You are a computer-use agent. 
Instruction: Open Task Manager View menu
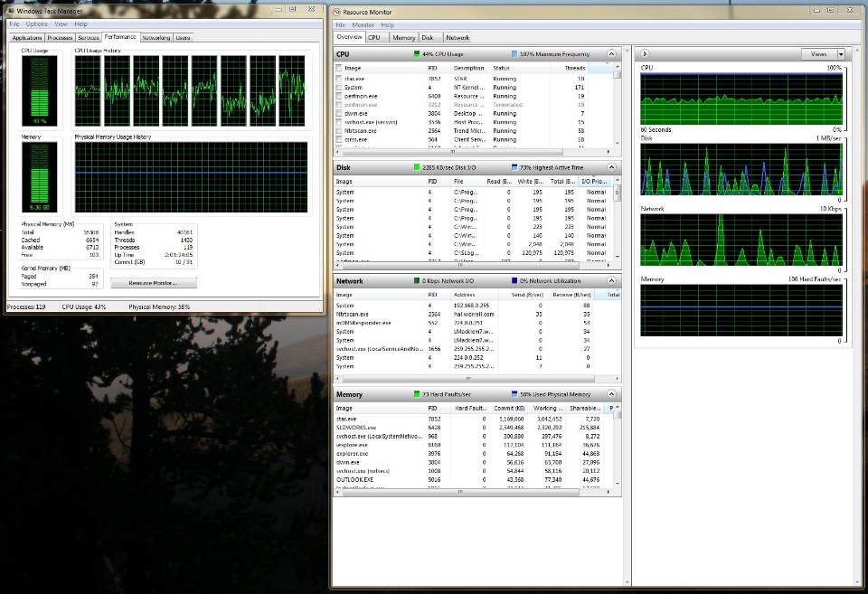coord(61,24)
